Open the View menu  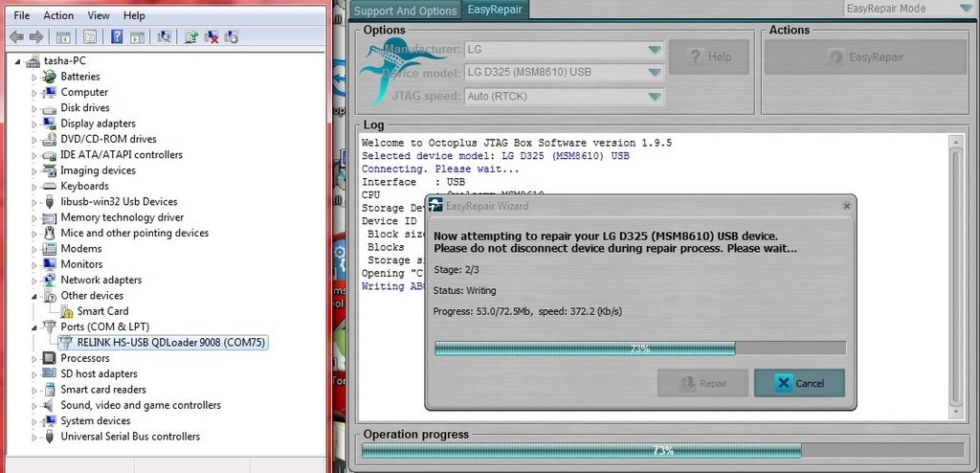[x=99, y=15]
